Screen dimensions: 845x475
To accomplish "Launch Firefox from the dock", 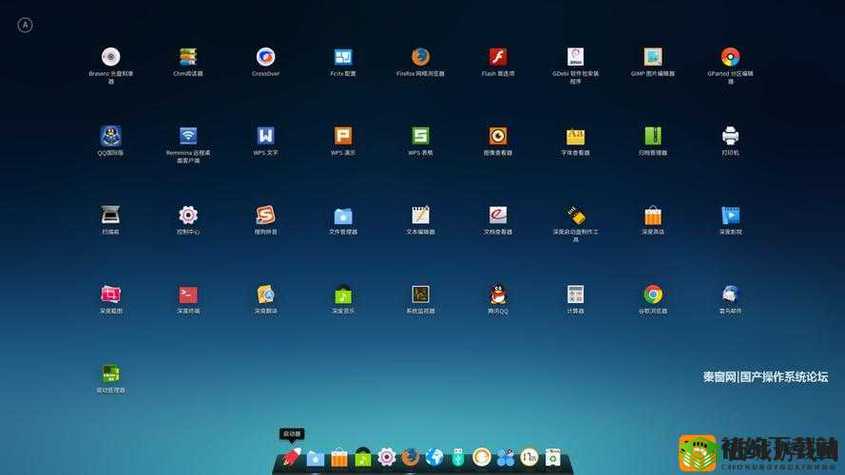I will tap(410, 457).
